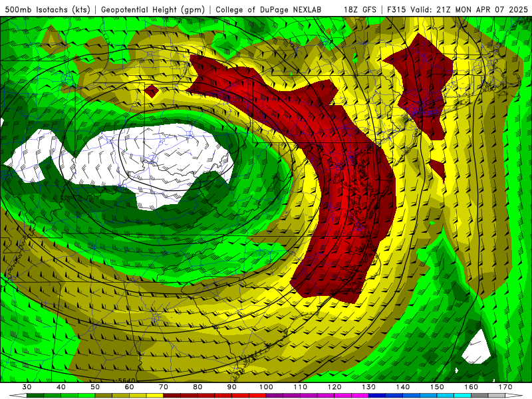Click the '500mb Isotachs (kts)' title text
Screen dimensions: 532x399
coord(48,9)
